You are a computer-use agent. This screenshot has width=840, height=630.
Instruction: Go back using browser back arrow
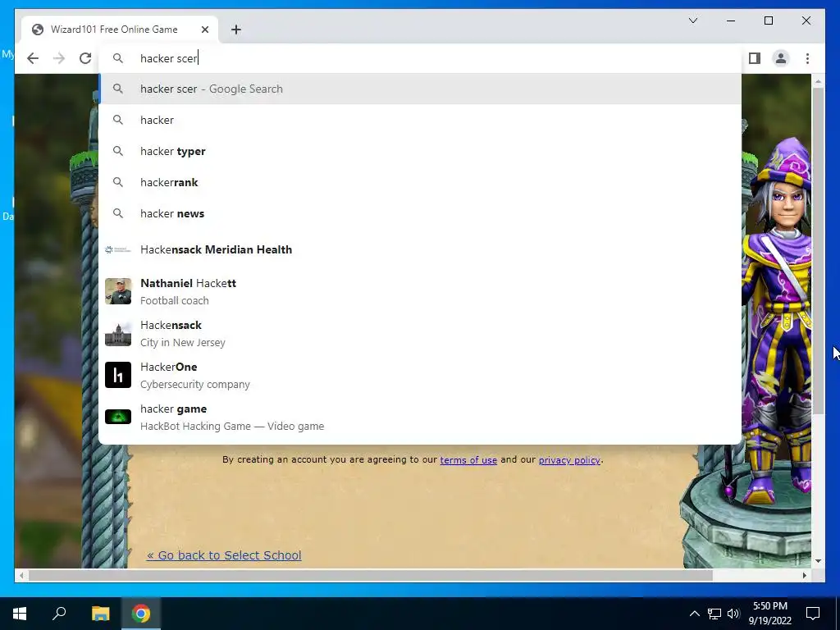click(33, 58)
